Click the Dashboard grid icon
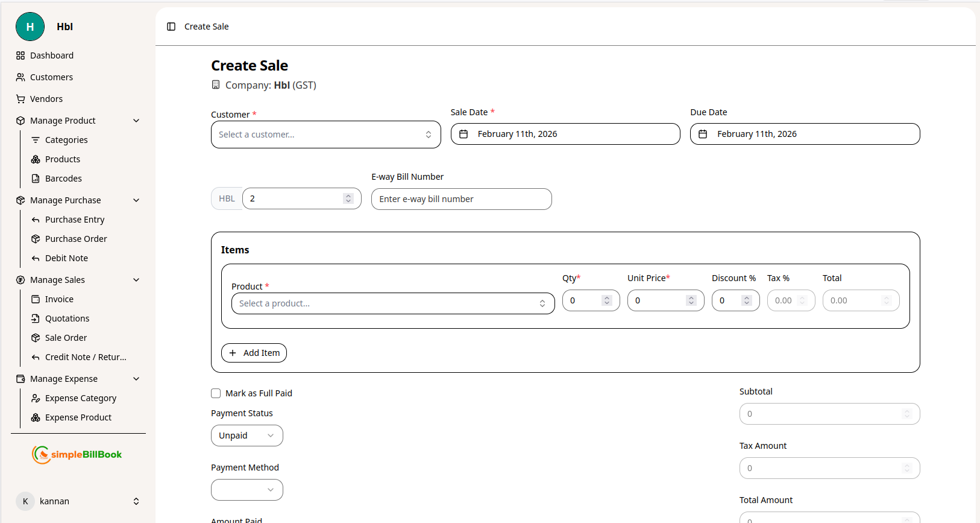The width and height of the screenshot is (980, 523). [x=20, y=55]
